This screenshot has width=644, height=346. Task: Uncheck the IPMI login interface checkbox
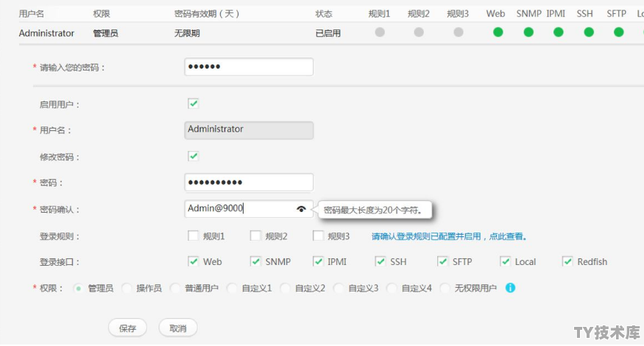(x=318, y=261)
